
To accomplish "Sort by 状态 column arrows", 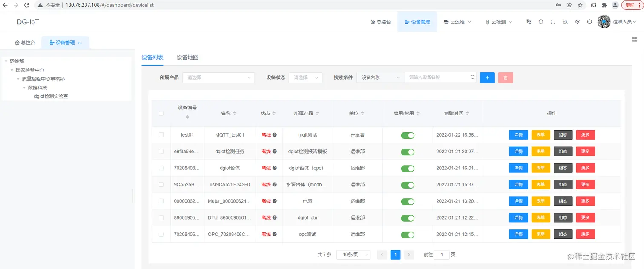I will click(x=274, y=113).
